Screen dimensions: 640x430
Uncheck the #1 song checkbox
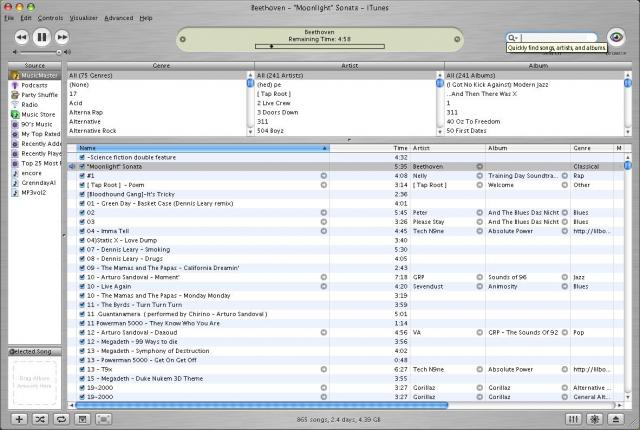point(82,176)
